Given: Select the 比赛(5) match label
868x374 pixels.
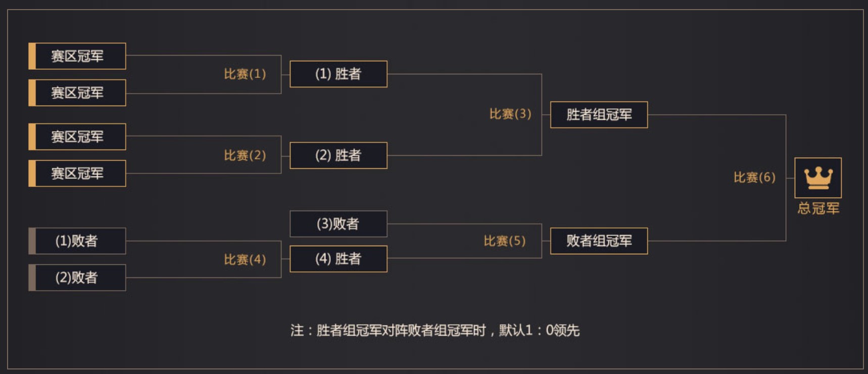Looking at the screenshot, I should (504, 241).
